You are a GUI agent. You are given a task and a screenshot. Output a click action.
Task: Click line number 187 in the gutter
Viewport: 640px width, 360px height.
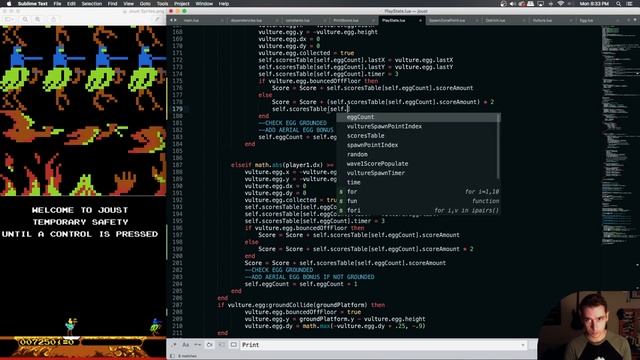(177, 165)
